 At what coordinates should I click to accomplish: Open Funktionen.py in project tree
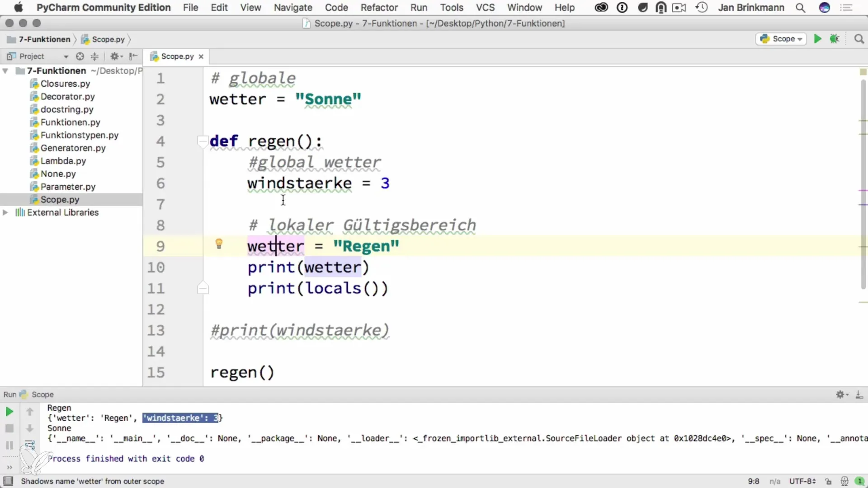(x=70, y=122)
